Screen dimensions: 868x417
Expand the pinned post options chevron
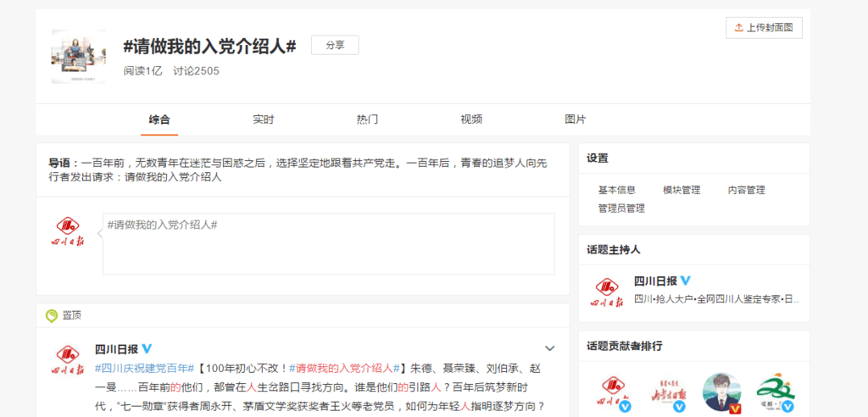click(x=549, y=348)
